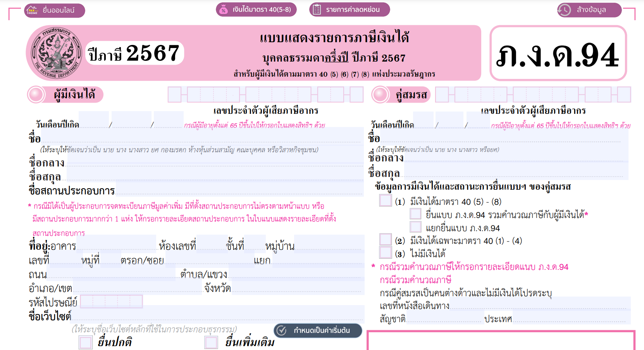Click the Revenue Department seal logo
The image size is (644, 350).
57,53
